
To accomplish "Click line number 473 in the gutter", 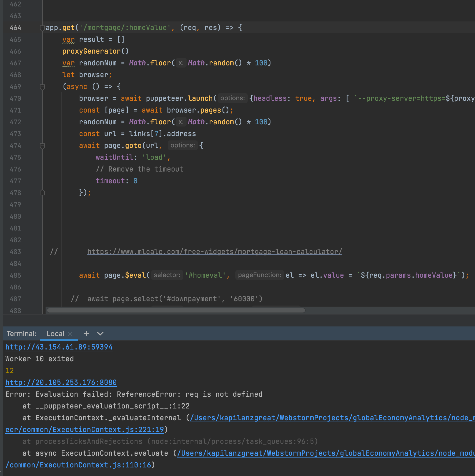I will coord(15,134).
